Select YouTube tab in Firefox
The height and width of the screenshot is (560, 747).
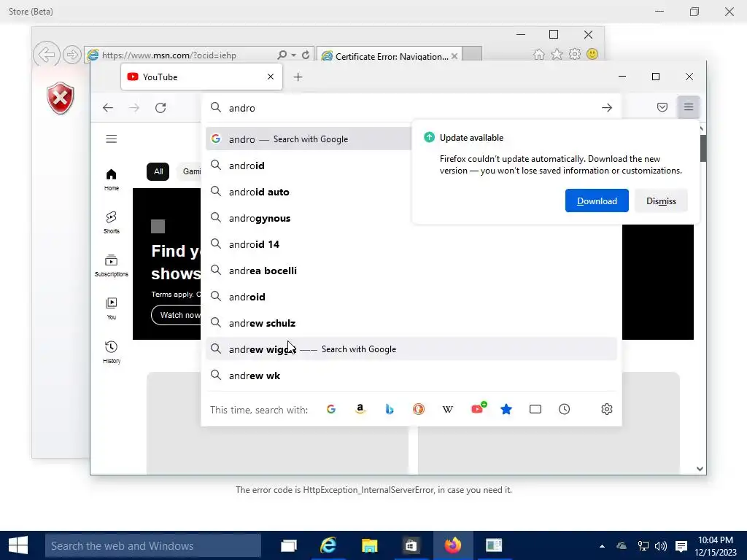(201, 77)
